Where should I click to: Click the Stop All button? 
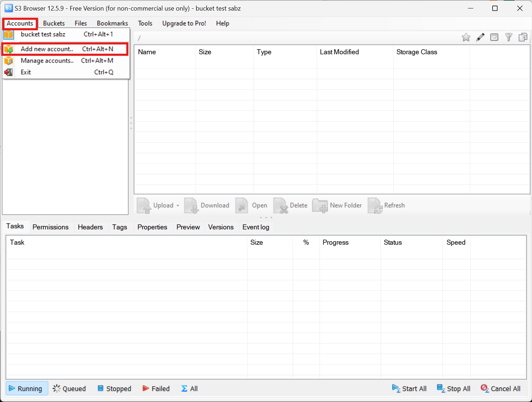pos(454,388)
